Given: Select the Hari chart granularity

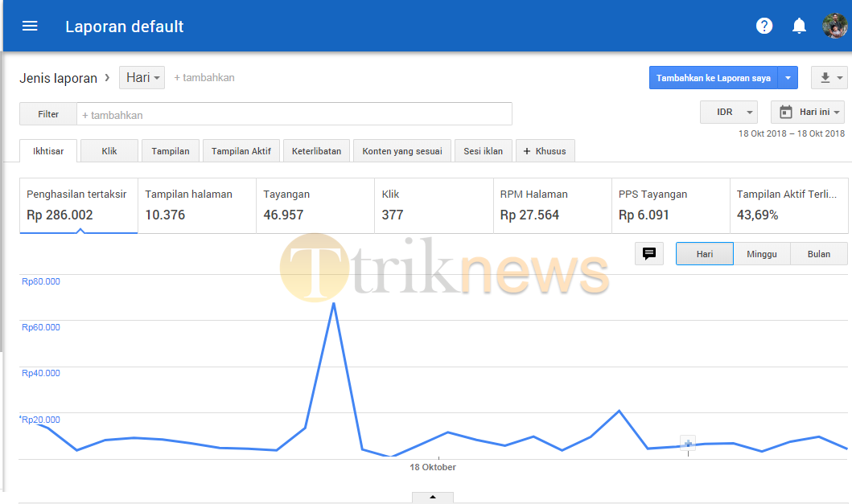Looking at the screenshot, I should pos(705,254).
